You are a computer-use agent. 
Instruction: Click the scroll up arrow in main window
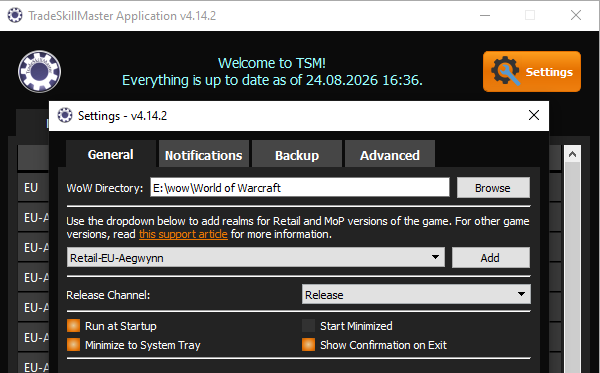pos(572,154)
